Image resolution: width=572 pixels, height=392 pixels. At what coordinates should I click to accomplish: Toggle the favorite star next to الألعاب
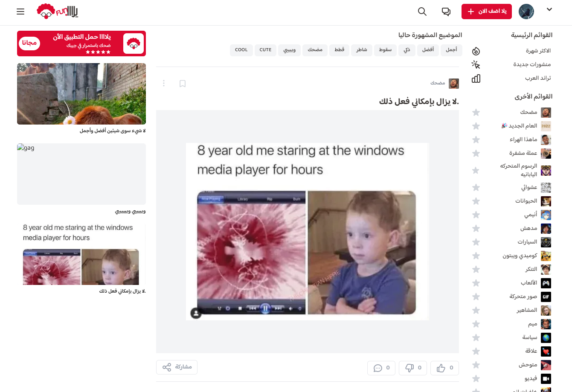[x=476, y=283]
